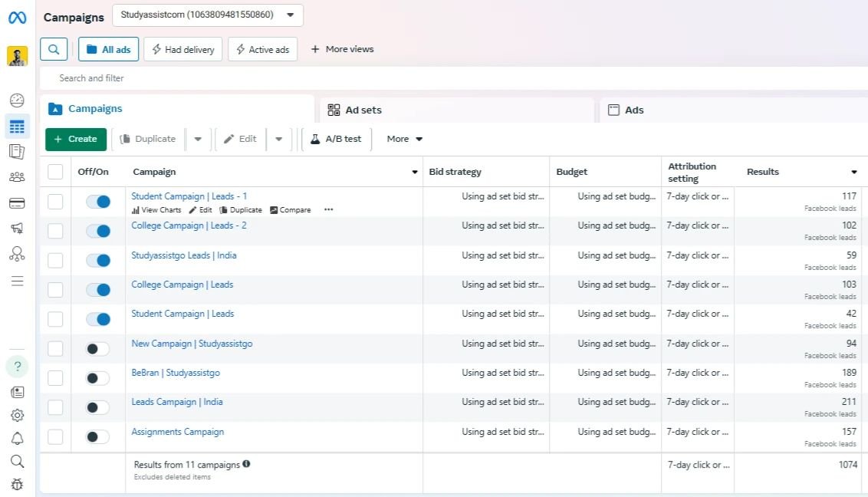Select the All ads view
Viewport: 868px width, 497px height.
pyautogui.click(x=109, y=49)
